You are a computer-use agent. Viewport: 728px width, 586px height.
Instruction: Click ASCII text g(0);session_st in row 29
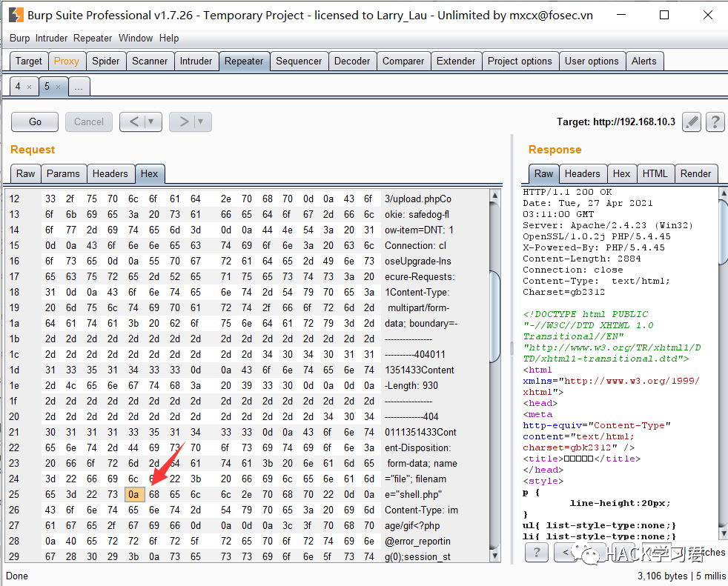tap(417, 557)
